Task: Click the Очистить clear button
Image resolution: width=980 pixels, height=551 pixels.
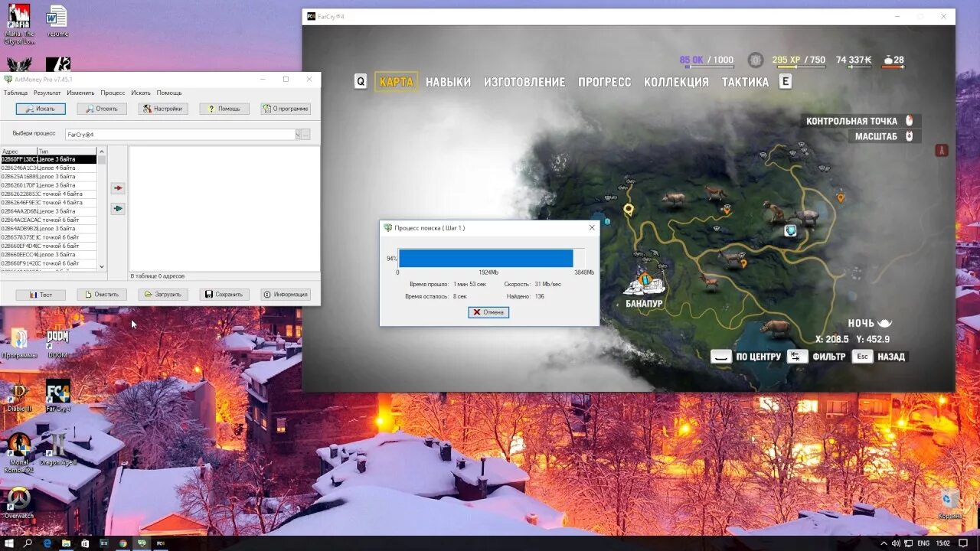Action: point(102,295)
